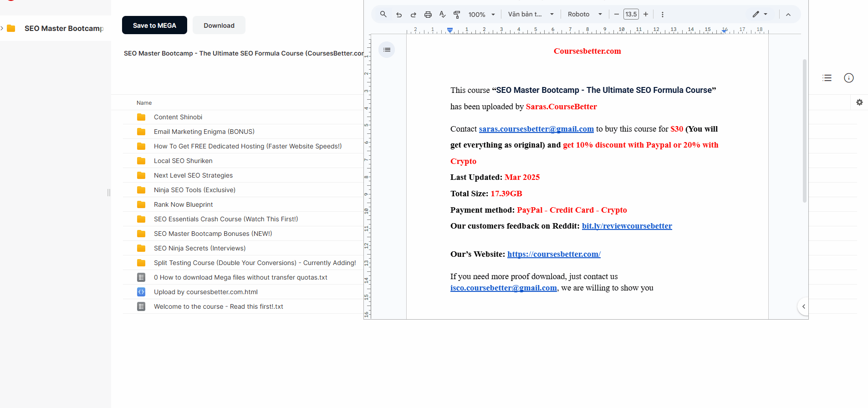The height and width of the screenshot is (408, 868).
Task: Open the Roboto font dropdown
Action: pyautogui.click(x=584, y=15)
